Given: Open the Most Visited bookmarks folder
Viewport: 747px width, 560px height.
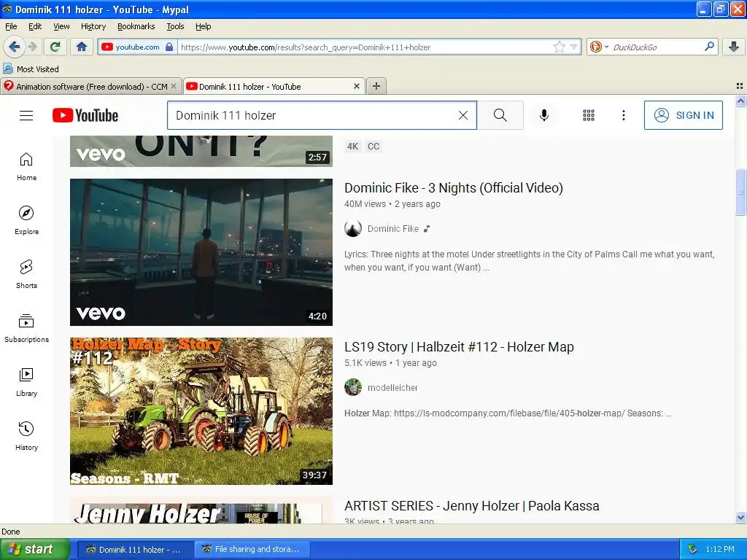Looking at the screenshot, I should 31,69.
